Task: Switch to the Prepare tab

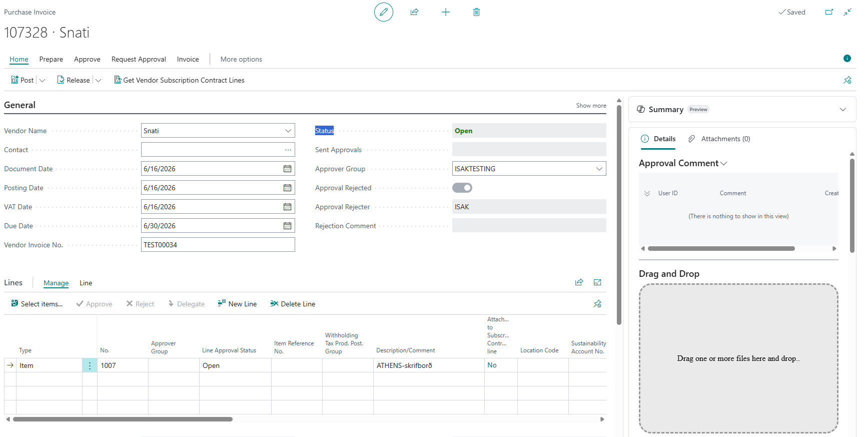Action: (51, 59)
